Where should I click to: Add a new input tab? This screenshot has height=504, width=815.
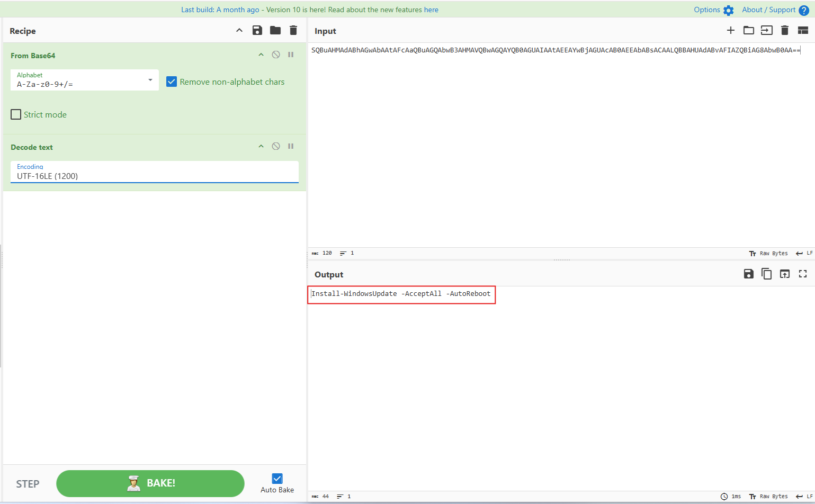pyautogui.click(x=731, y=31)
